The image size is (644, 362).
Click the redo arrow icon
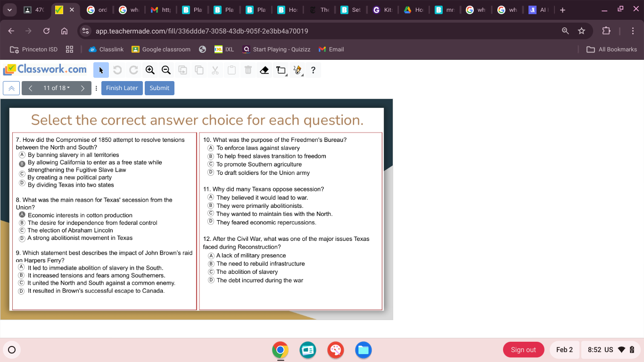[133, 70]
